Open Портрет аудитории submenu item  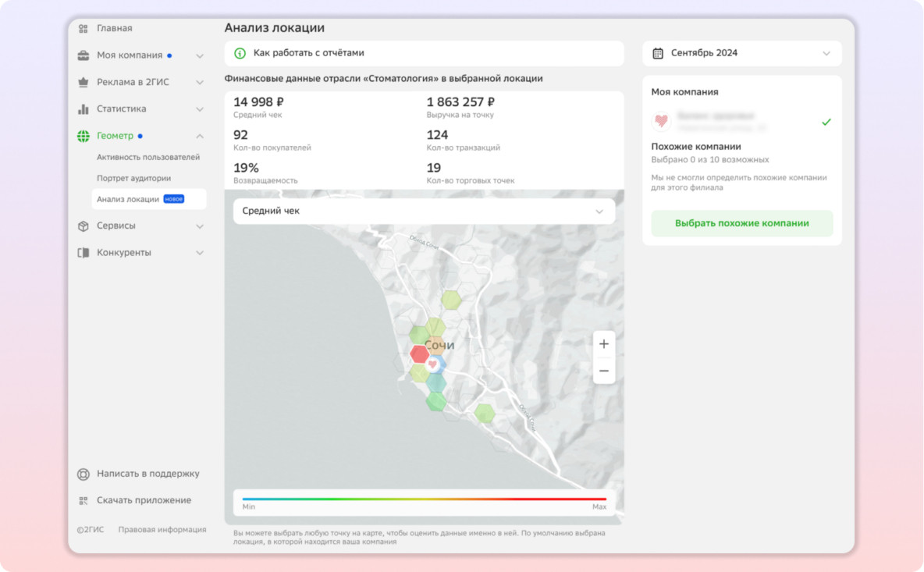133,179
